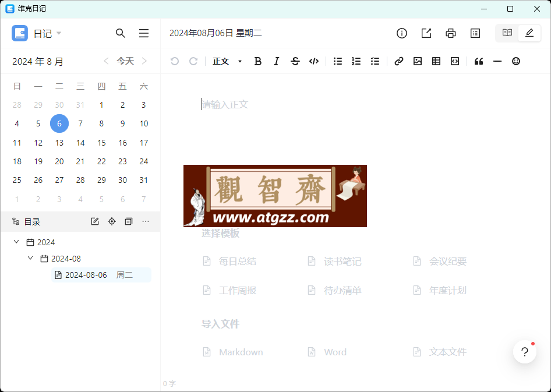The height and width of the screenshot is (392, 551).
Task: Open the 正文 paragraph style dropdown
Action: point(227,62)
